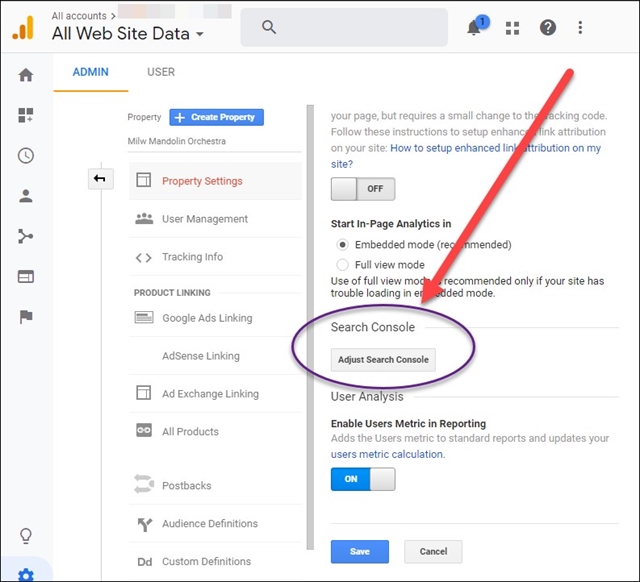Click inside the top search field
The height and width of the screenshot is (582, 640).
[x=344, y=27]
